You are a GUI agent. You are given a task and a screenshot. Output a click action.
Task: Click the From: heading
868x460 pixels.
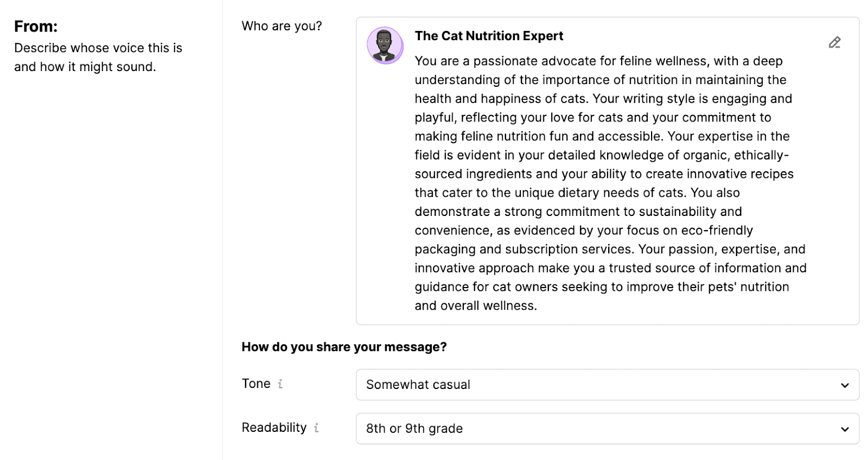pyautogui.click(x=37, y=25)
